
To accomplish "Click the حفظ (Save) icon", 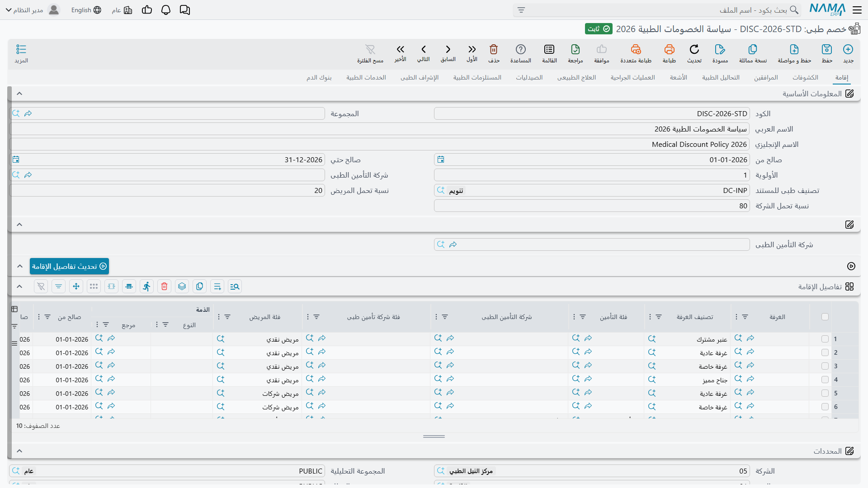I will point(827,49).
